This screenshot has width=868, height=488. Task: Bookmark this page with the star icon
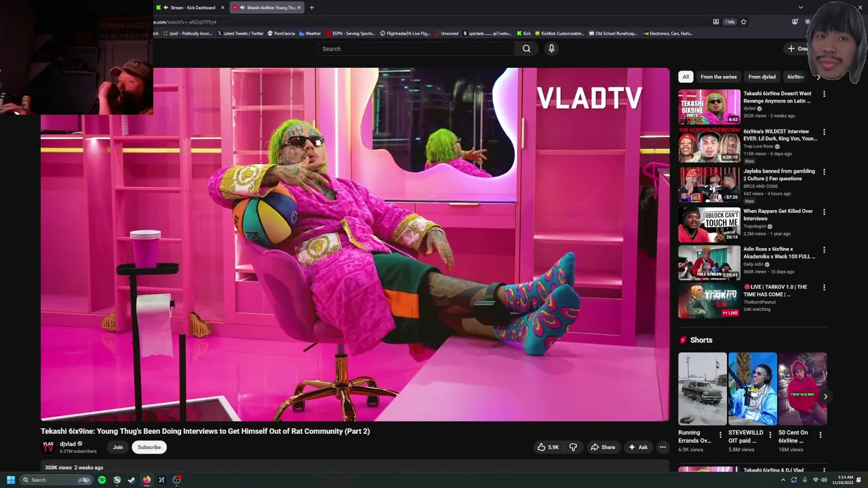pyautogui.click(x=743, y=22)
